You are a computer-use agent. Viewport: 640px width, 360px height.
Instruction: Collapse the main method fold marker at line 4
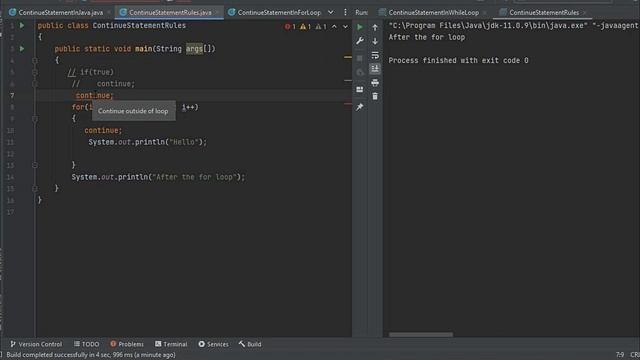click(35, 60)
